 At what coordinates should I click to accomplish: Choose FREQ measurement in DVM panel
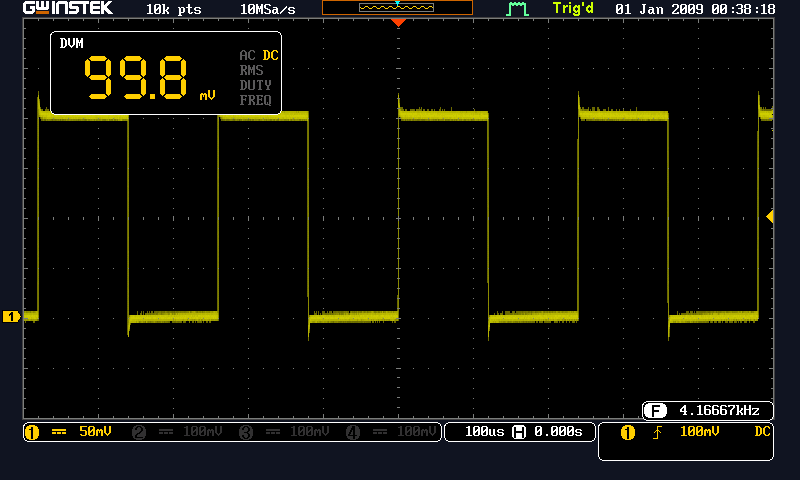(255, 100)
